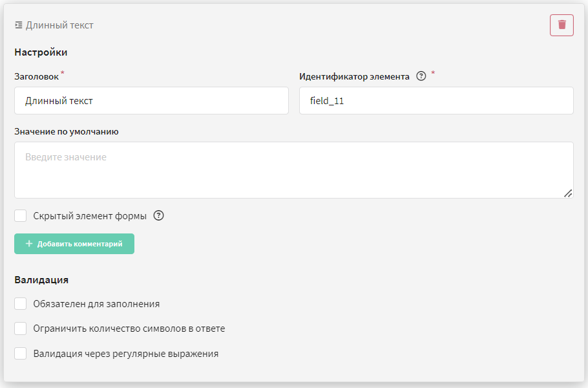The width and height of the screenshot is (588, 388).
Task: Enable Обязателен для заполнения checkbox
Action: coord(20,303)
